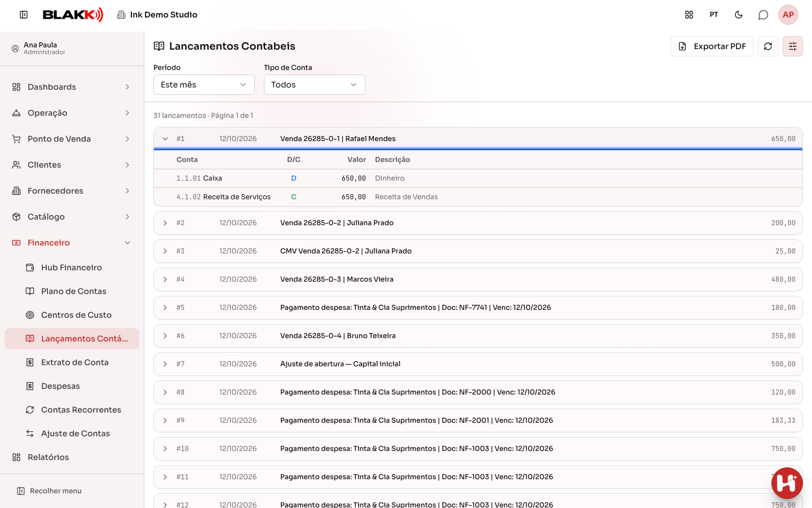The height and width of the screenshot is (508, 812).
Task: Click the Extrato de Conta icon
Action: [x=30, y=362]
